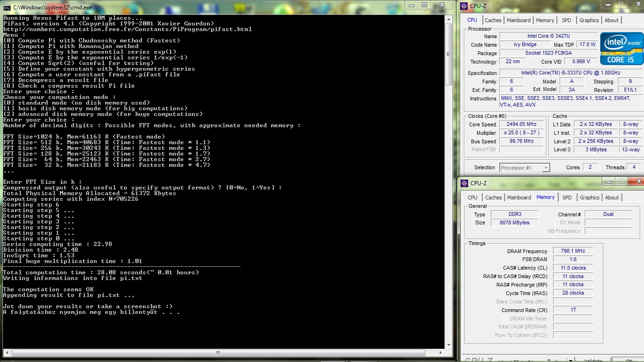Open SPD tab in the memory CPU-Z window
The height and width of the screenshot is (362, 644).
[567, 197]
